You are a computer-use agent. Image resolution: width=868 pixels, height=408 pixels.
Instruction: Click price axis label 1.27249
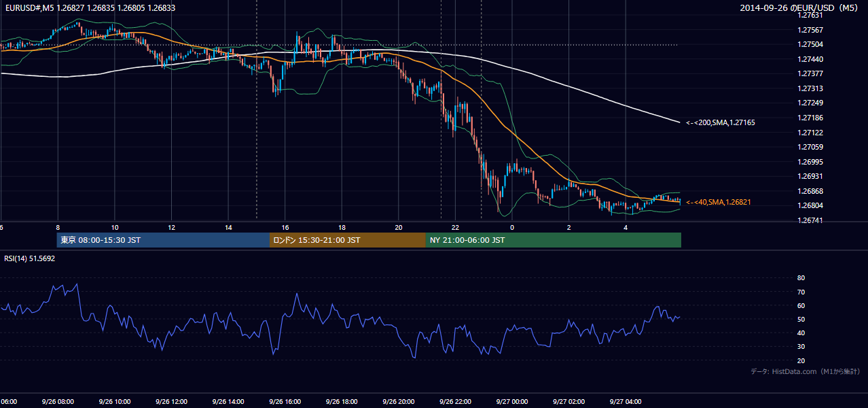click(x=810, y=103)
